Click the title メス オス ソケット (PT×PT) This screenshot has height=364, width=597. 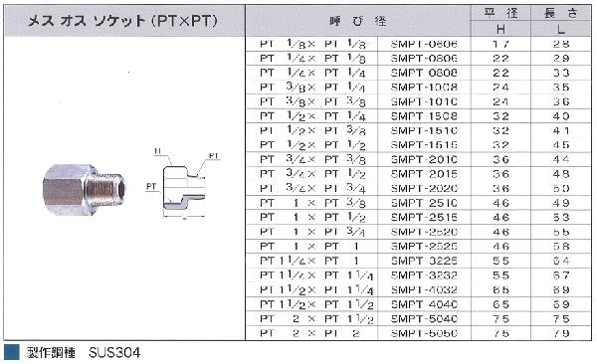click(x=123, y=21)
